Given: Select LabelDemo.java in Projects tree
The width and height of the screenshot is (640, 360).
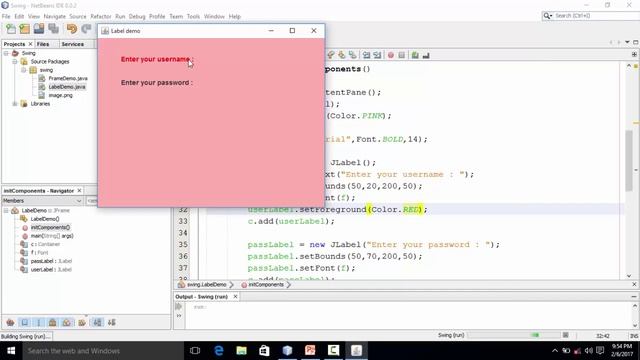Looking at the screenshot, I should click(67, 87).
